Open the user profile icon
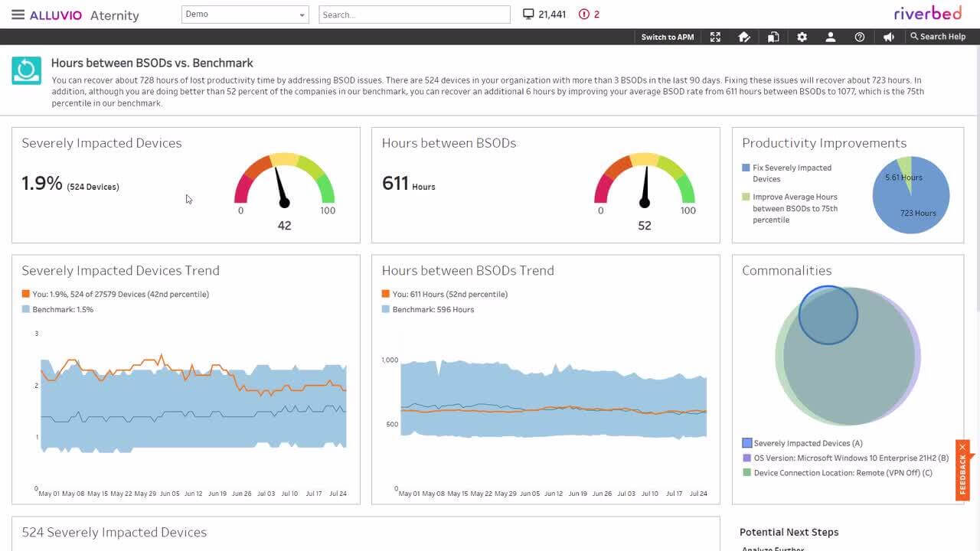Viewport: 980px width, 551px height. pos(830,37)
